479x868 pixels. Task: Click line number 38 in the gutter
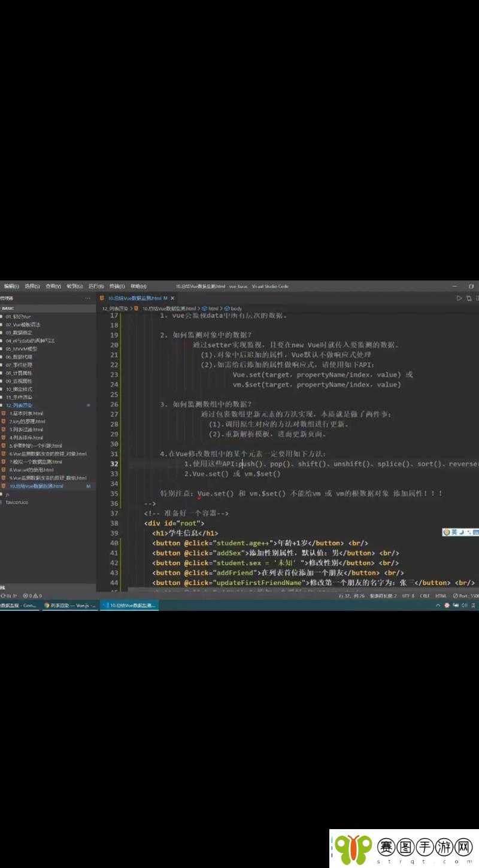(x=114, y=523)
